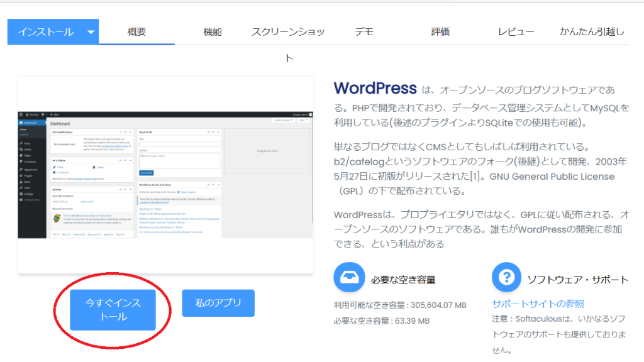
Task: Click the Plugins icon in the WordPress preview sidebar
Action: (21, 176)
